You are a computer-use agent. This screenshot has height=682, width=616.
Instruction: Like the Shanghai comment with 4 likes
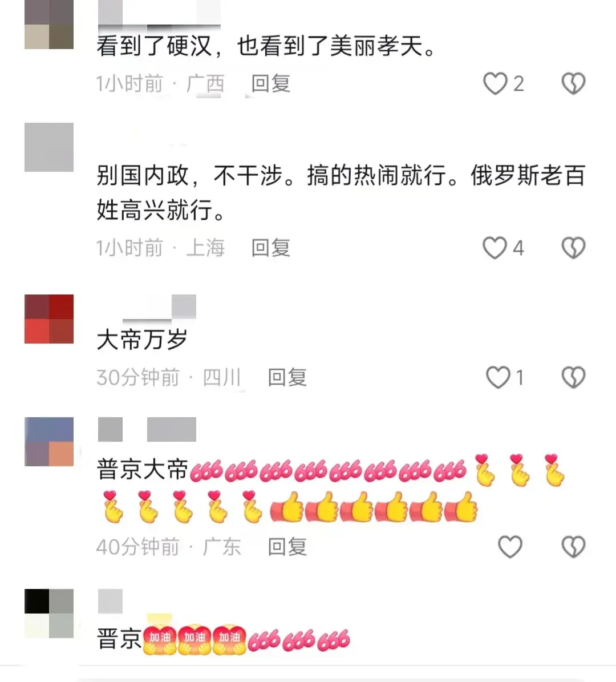(495, 248)
